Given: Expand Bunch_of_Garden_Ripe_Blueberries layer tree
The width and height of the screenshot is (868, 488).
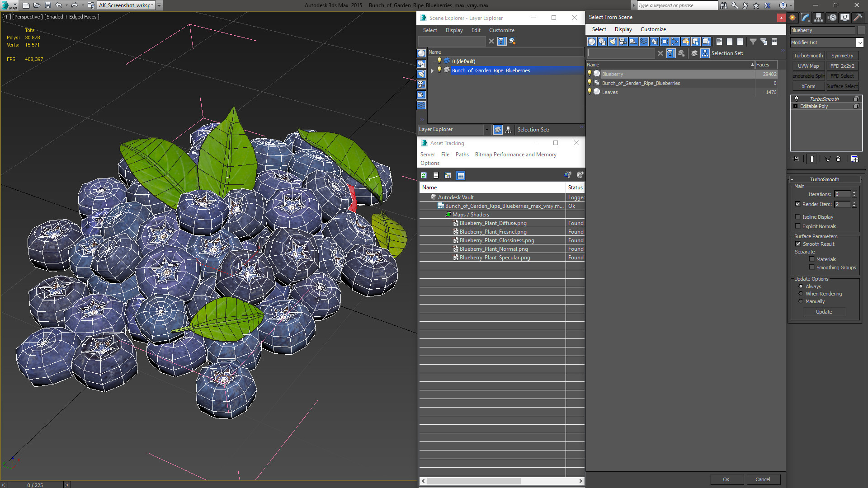Looking at the screenshot, I should (432, 70).
